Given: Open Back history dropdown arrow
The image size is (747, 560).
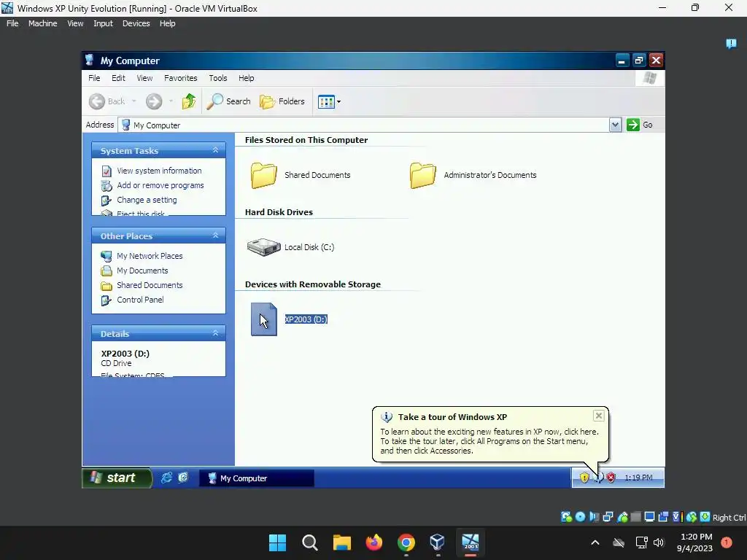Looking at the screenshot, I should (x=134, y=101).
